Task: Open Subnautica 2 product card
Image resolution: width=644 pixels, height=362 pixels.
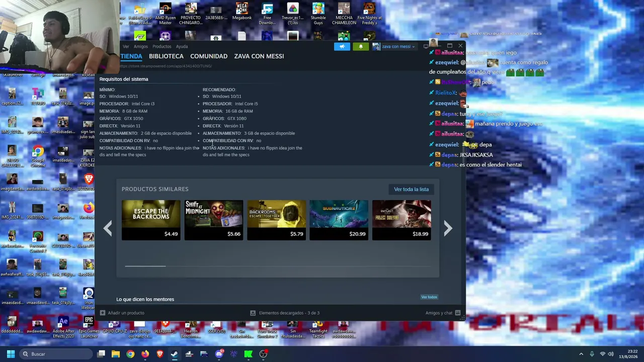Action: 339,220
